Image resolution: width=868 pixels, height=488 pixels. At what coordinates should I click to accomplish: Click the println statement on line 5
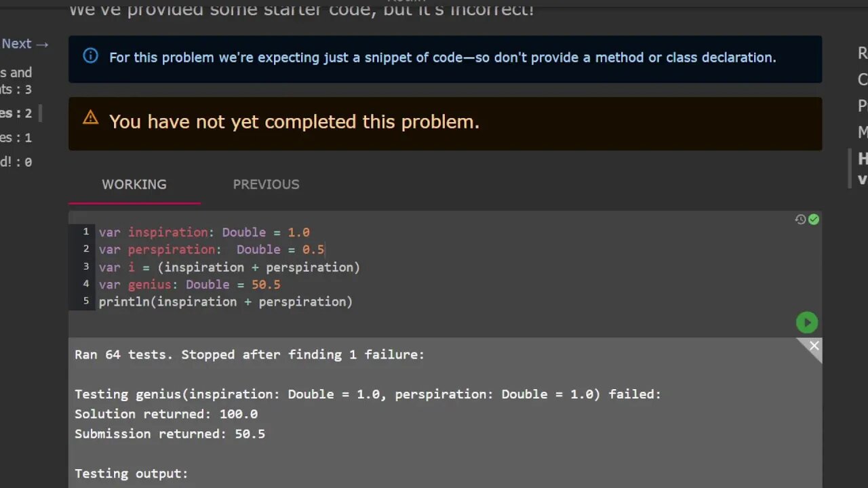(x=226, y=302)
